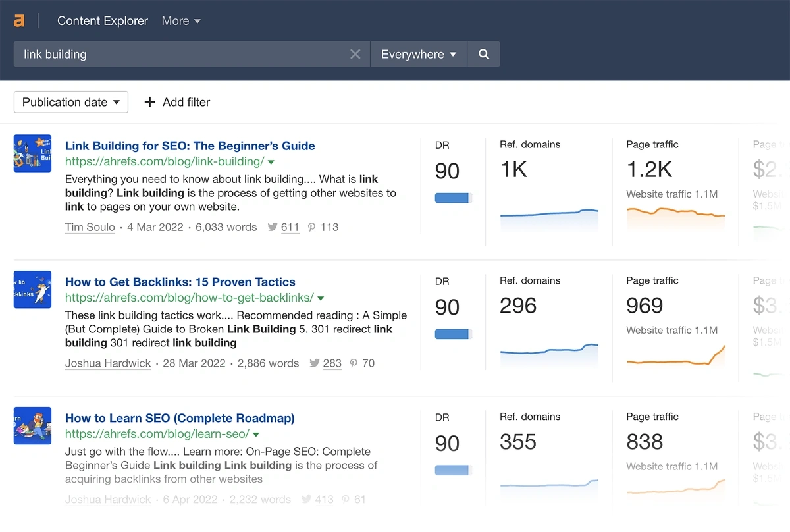This screenshot has height=532, width=790.
Task: Open 'How to Get Backlinks: 15 Proven Tactics'
Action: click(x=180, y=282)
